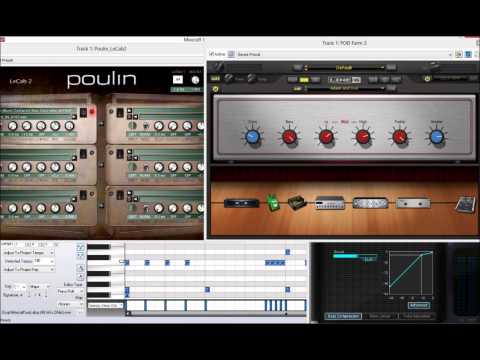Image resolution: width=480 pixels, height=360 pixels.
Task: Toggle the red power LED in top-left LeCab slot
Action: 92,112
